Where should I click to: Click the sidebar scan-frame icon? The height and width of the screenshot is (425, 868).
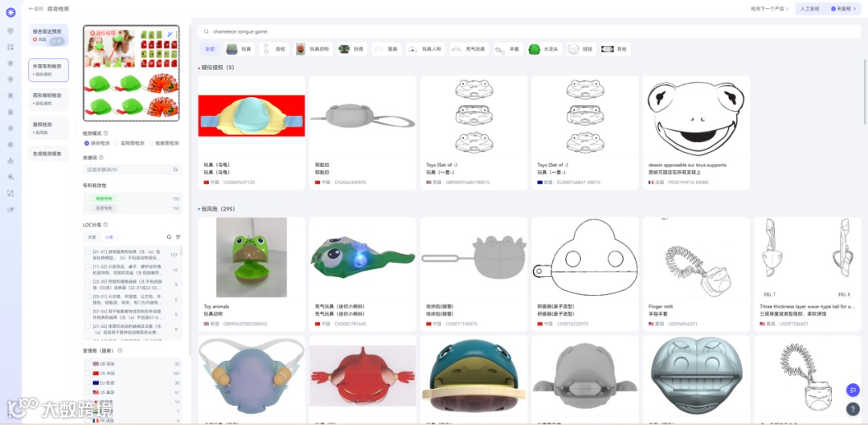pos(10,193)
